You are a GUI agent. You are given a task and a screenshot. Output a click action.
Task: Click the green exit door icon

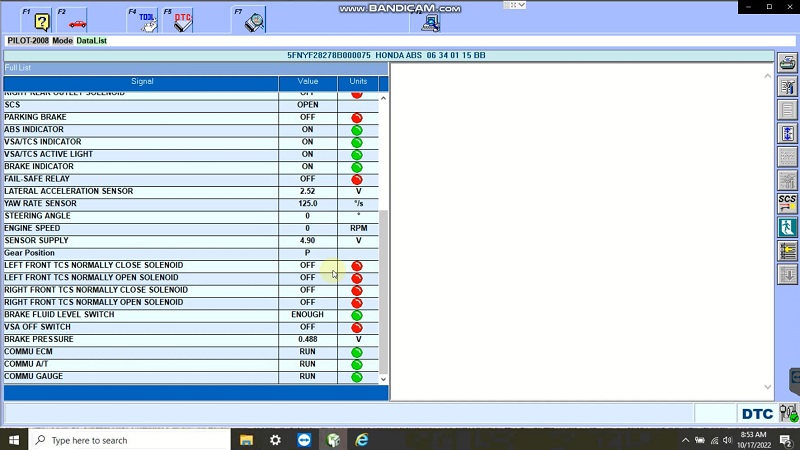[x=787, y=228]
